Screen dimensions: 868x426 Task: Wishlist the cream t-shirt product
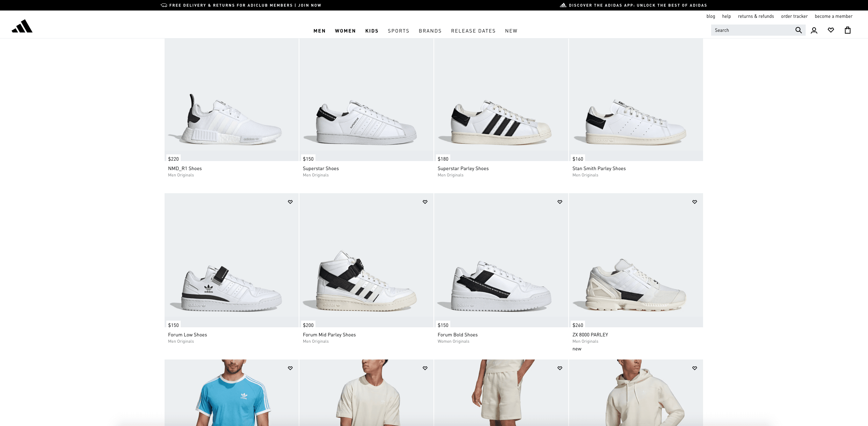click(x=425, y=368)
